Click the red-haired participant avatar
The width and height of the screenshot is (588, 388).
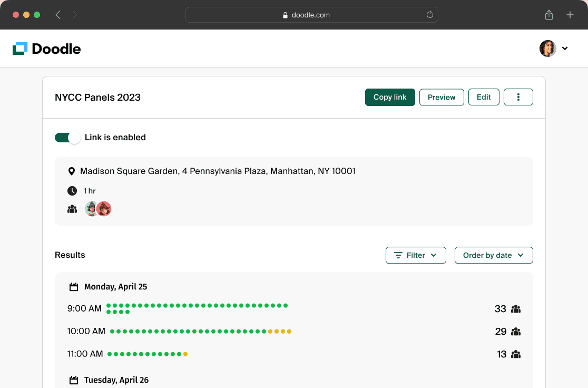click(104, 209)
